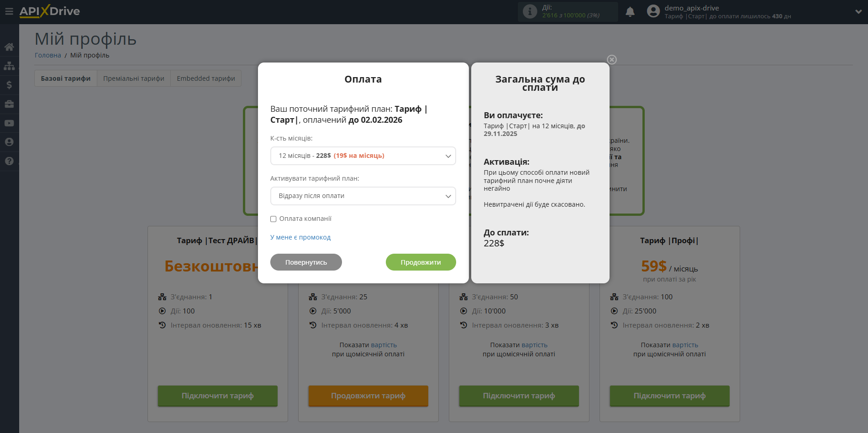
Task: Click the green Продовжити button
Action: pos(421,262)
